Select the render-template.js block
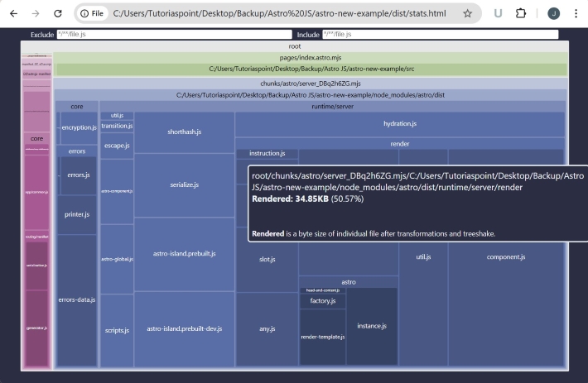 323,337
